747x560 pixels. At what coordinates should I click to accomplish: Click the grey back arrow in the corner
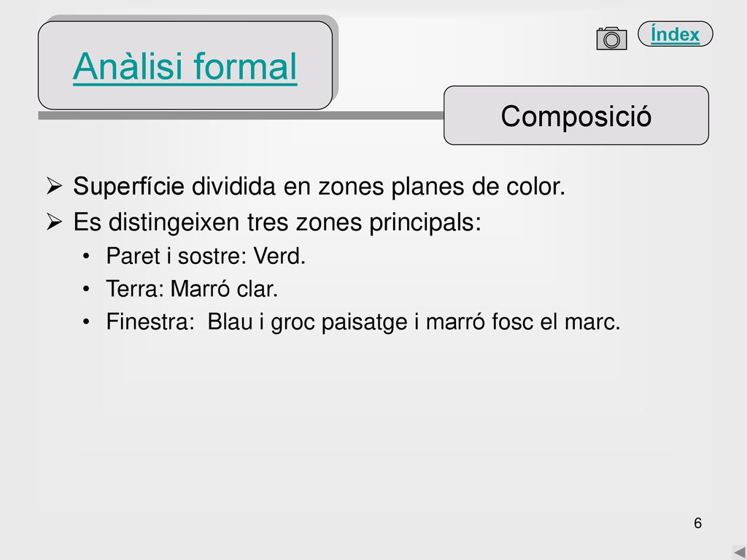coord(740,553)
